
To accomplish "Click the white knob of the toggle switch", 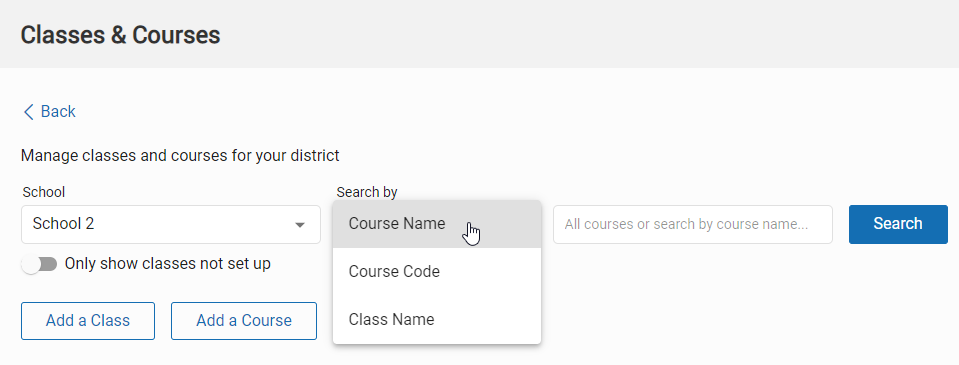I will coord(30,264).
